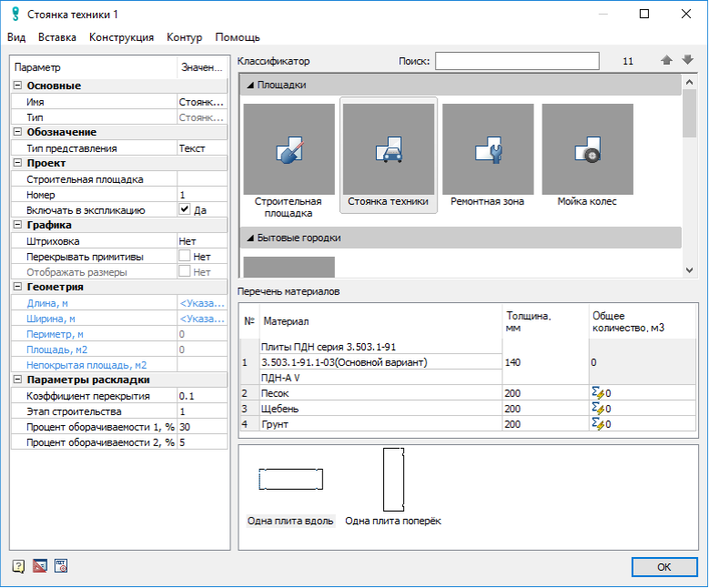Image resolution: width=709 pixels, height=588 pixels.
Task: Collapse the Проект property group
Action: pyautogui.click(x=17, y=163)
